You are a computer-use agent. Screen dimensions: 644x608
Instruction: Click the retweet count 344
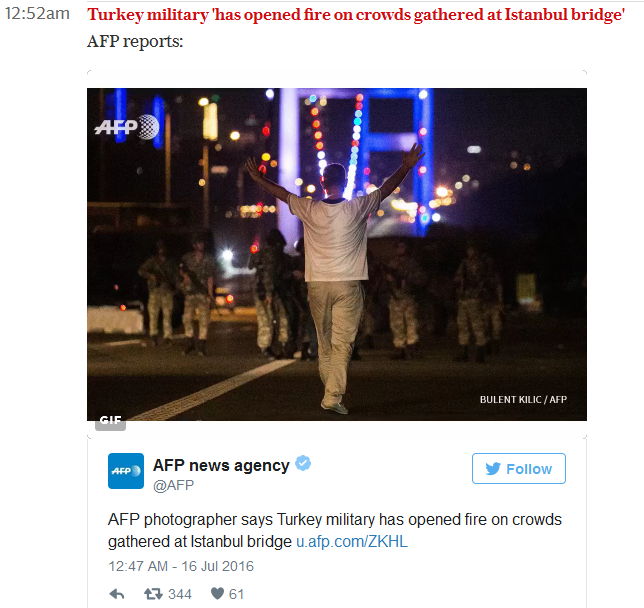point(180,594)
